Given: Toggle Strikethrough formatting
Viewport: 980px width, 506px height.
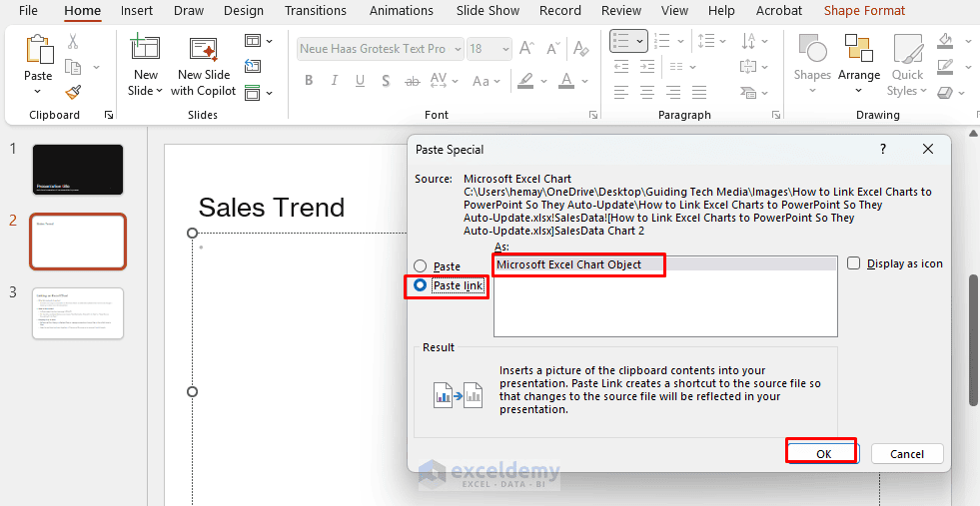Looking at the screenshot, I should click(x=412, y=81).
